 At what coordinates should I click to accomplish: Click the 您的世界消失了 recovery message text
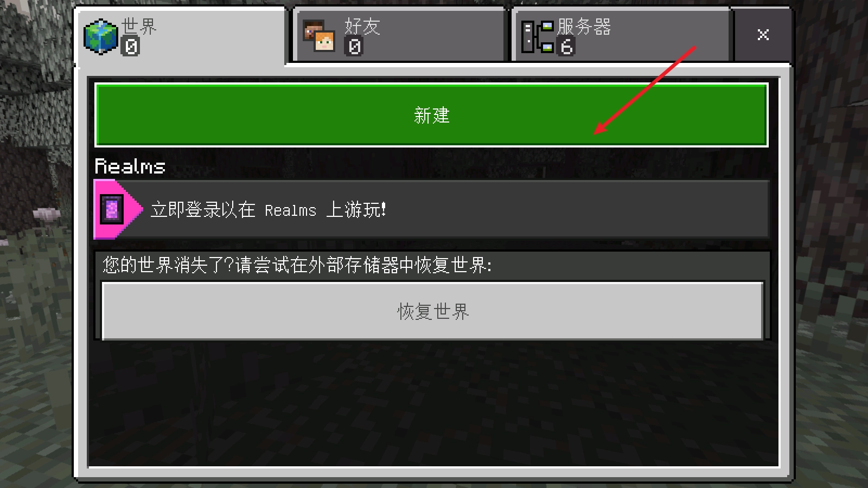pyautogui.click(x=297, y=265)
